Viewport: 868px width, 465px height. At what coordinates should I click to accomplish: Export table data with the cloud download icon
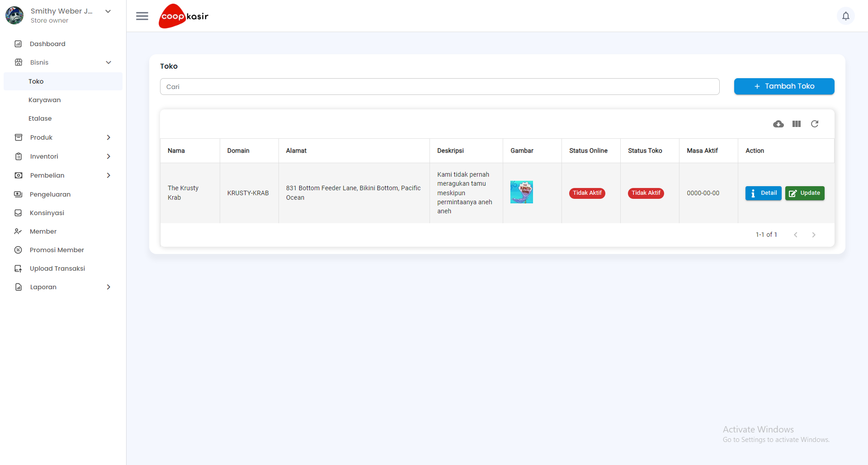pyautogui.click(x=778, y=124)
